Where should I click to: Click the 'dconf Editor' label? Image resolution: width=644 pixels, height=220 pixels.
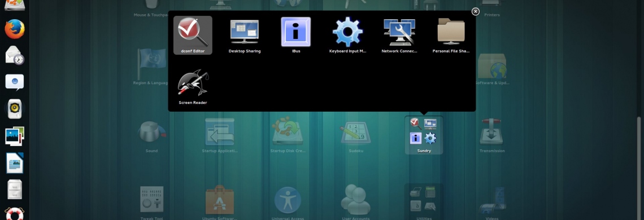click(193, 51)
